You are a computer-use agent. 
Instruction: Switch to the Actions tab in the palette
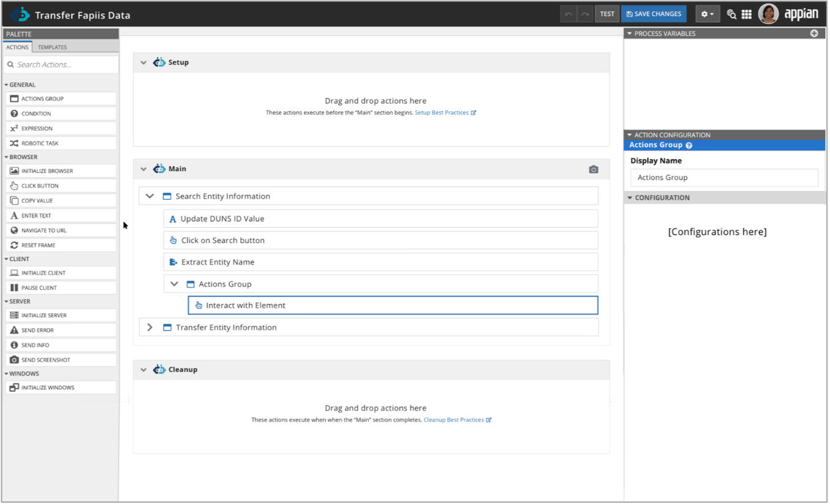(17, 47)
